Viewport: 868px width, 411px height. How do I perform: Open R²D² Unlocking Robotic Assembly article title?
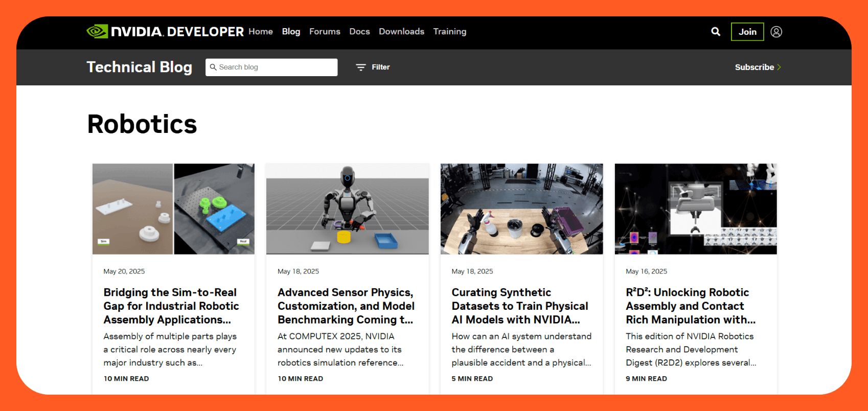[x=691, y=306]
